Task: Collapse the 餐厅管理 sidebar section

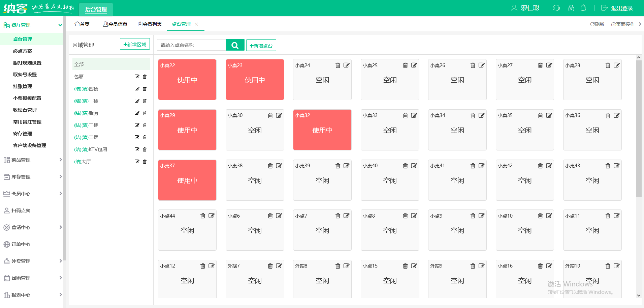Action: pos(60,25)
